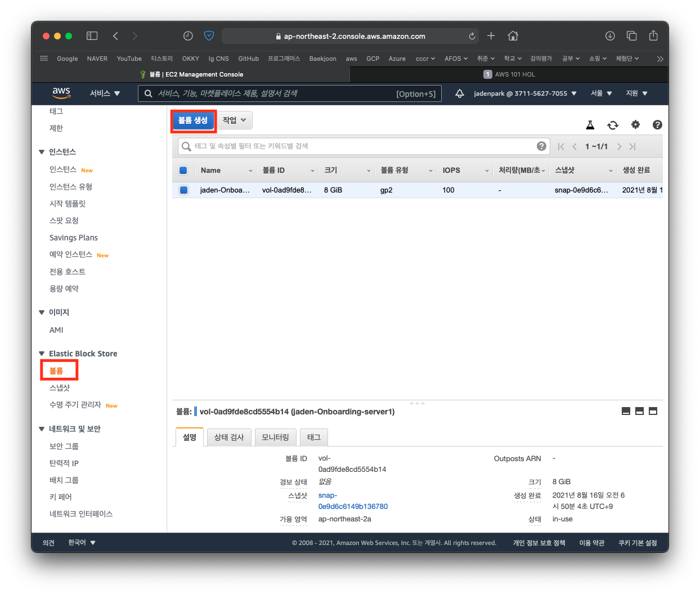Open the 지원 support dropdown
Screen dimensions: 700x594
(636, 93)
